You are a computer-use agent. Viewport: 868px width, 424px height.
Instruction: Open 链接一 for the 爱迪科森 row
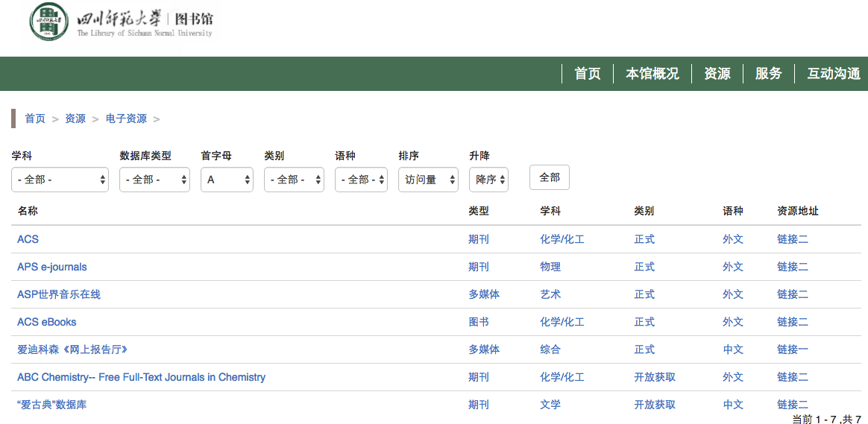(x=793, y=349)
